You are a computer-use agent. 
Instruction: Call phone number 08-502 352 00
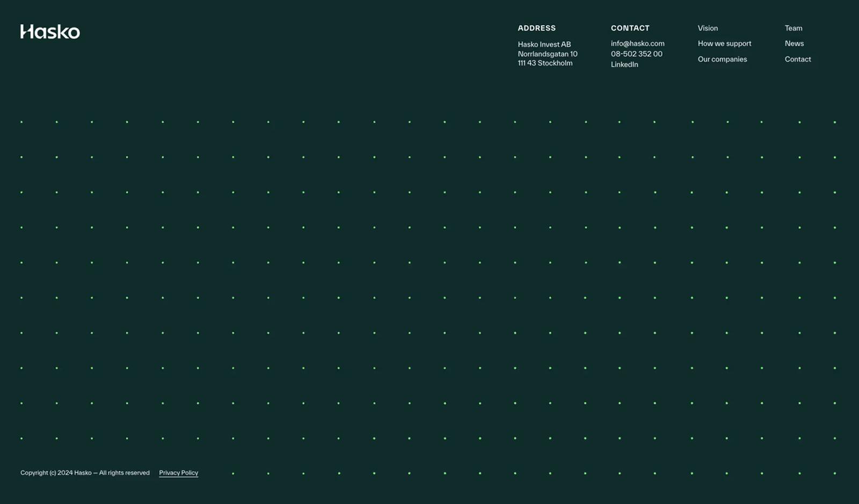[x=636, y=54]
